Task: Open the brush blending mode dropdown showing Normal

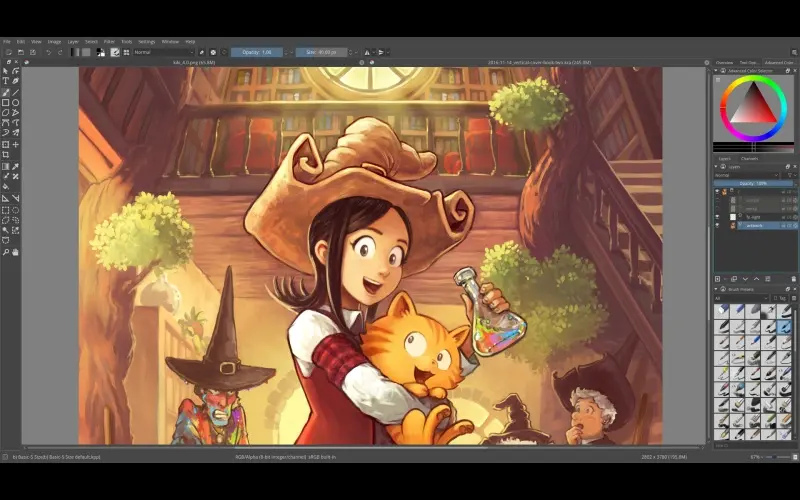Action: coord(163,52)
